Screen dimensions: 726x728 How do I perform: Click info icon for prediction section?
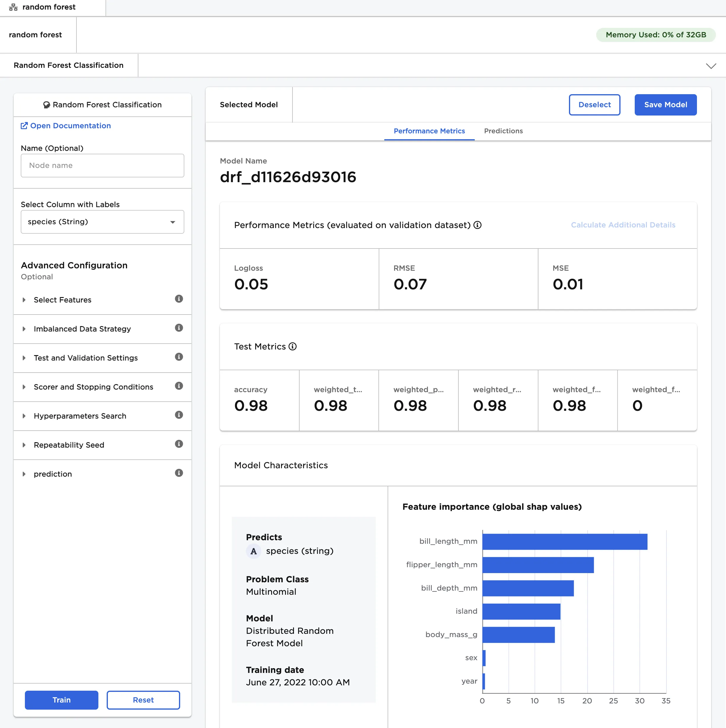click(179, 473)
